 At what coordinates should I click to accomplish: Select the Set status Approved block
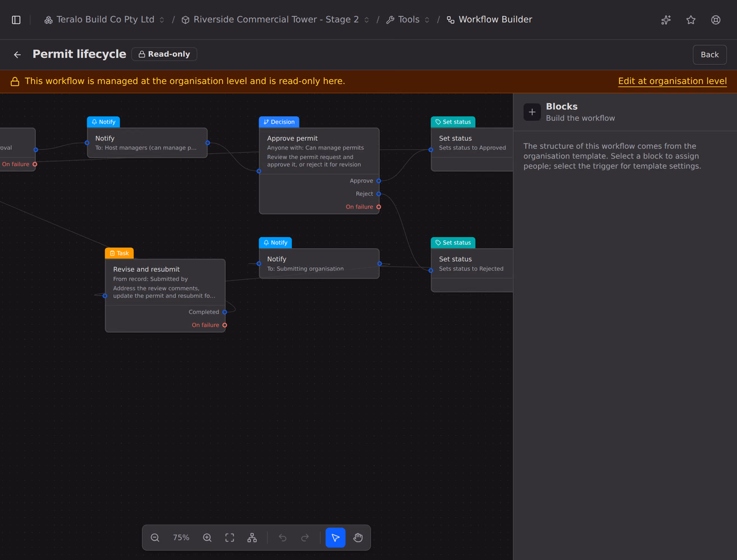472,149
